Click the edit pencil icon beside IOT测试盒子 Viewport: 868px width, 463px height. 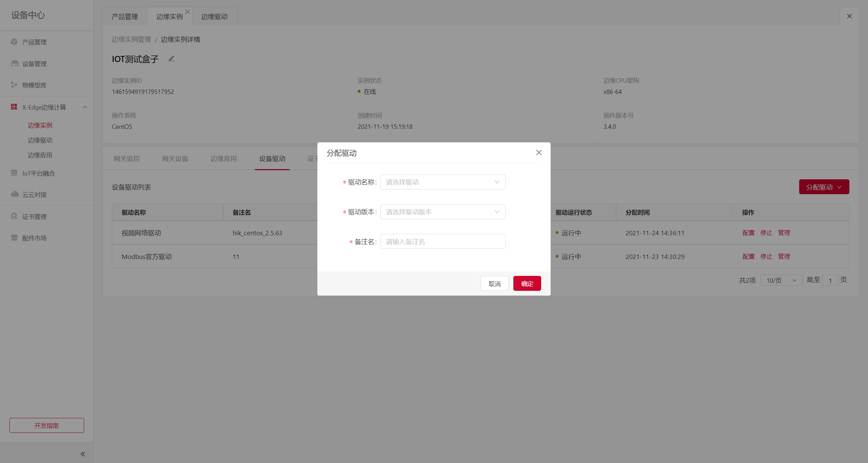click(x=172, y=59)
